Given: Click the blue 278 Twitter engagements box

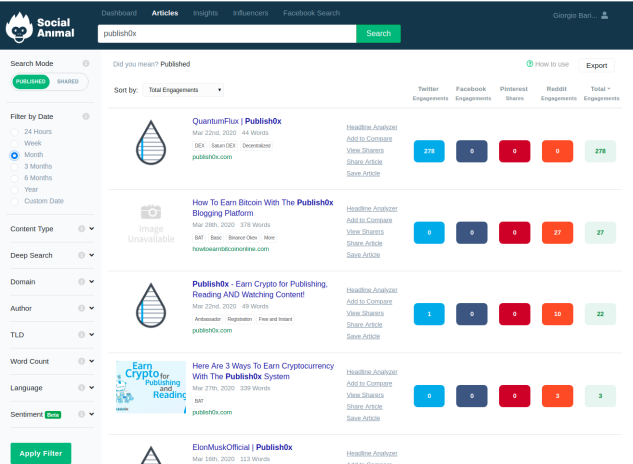Looking at the screenshot, I should pos(429,151).
